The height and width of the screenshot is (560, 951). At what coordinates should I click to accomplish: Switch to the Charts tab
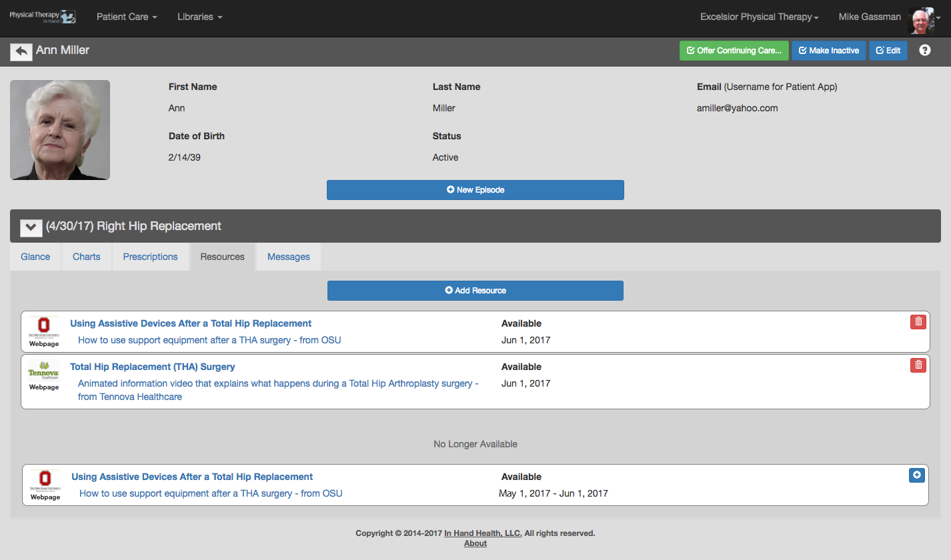point(87,257)
